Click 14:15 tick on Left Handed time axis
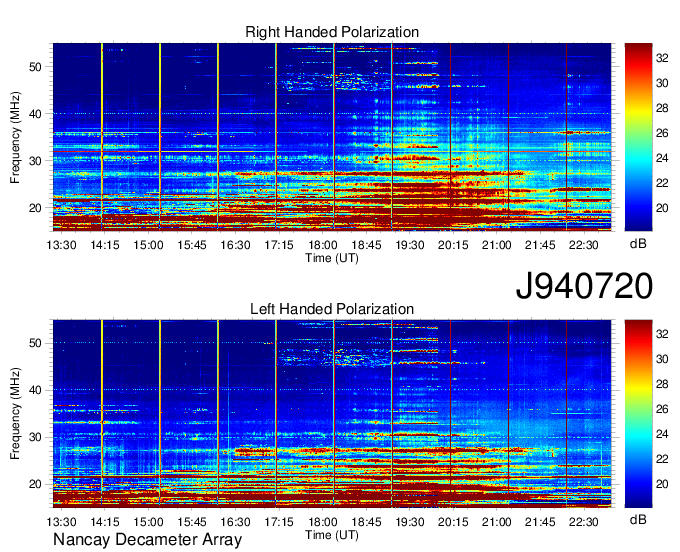 coord(105,522)
